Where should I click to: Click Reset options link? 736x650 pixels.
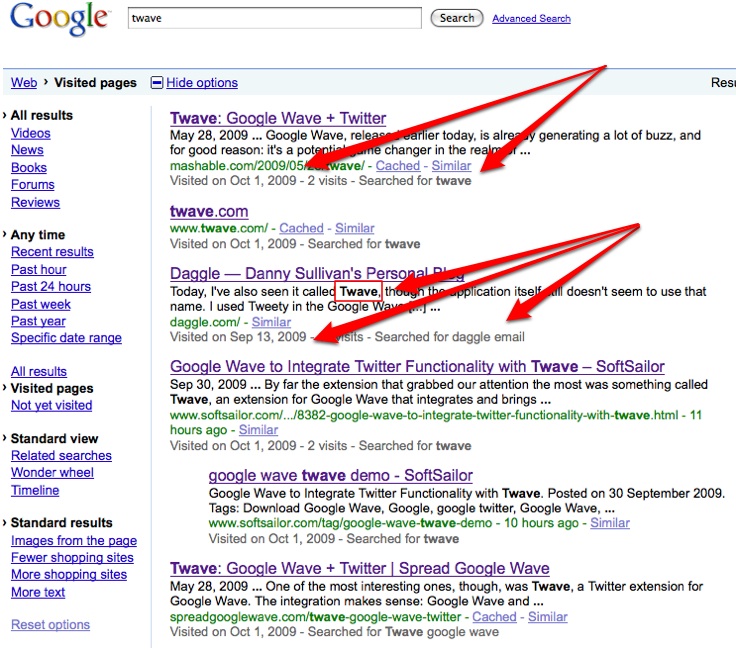coord(50,625)
